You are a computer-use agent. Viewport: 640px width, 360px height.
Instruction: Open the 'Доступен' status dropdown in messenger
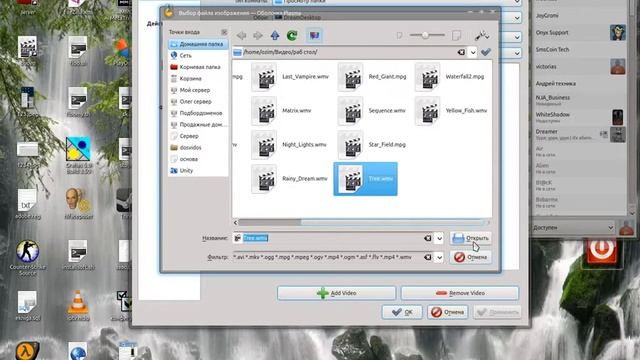[573, 228]
